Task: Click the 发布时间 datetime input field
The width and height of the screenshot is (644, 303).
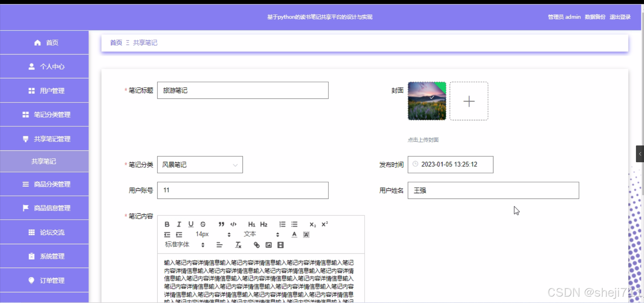Action: tap(449, 165)
